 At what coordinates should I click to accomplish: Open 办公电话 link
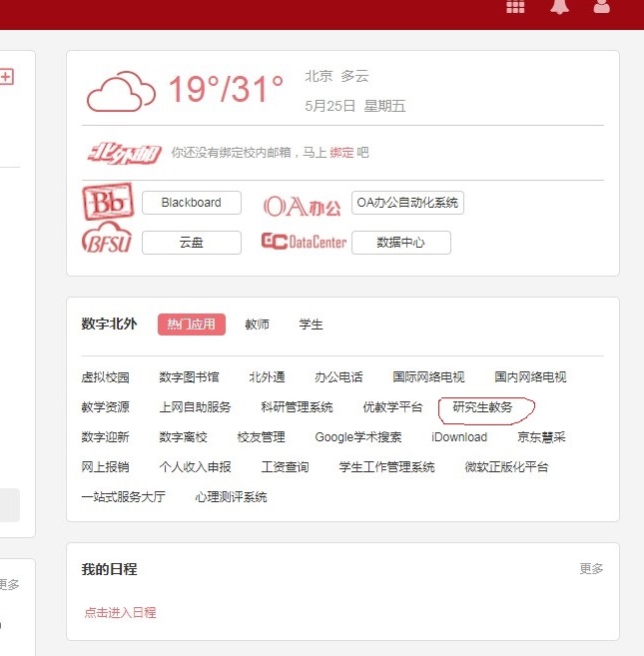tap(338, 377)
